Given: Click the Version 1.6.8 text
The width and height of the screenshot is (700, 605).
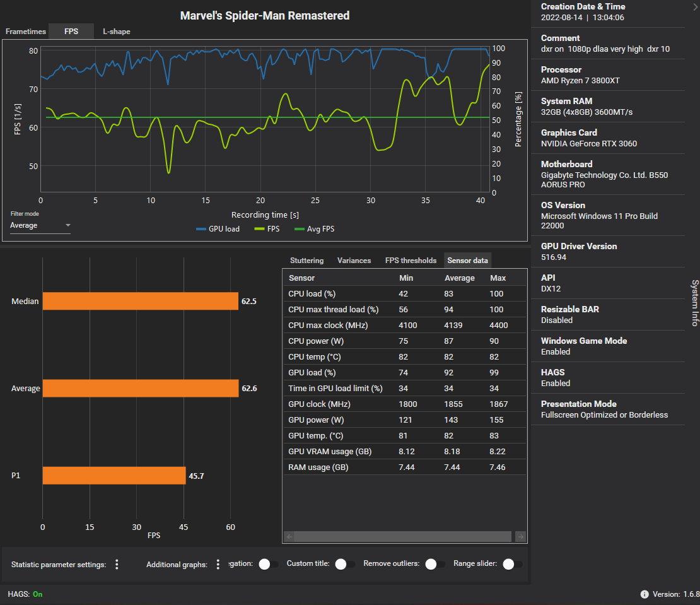Looking at the screenshot, I should [676, 594].
